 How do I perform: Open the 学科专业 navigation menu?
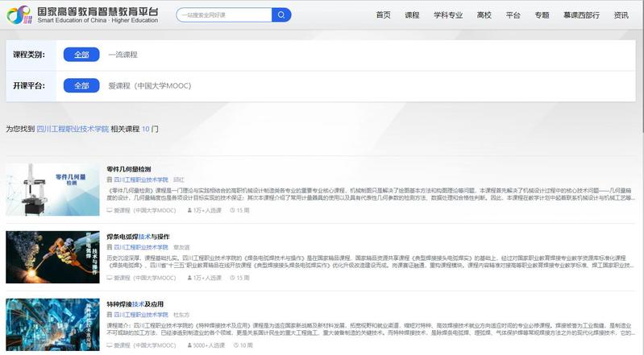click(448, 15)
